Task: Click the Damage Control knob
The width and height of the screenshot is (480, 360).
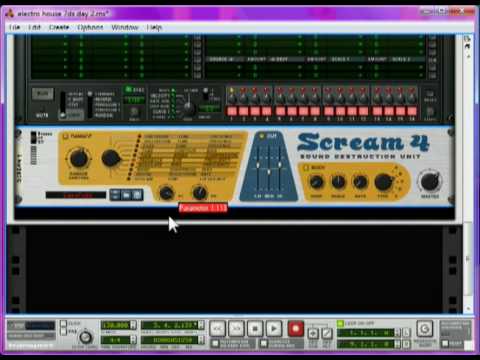Action: point(79,159)
